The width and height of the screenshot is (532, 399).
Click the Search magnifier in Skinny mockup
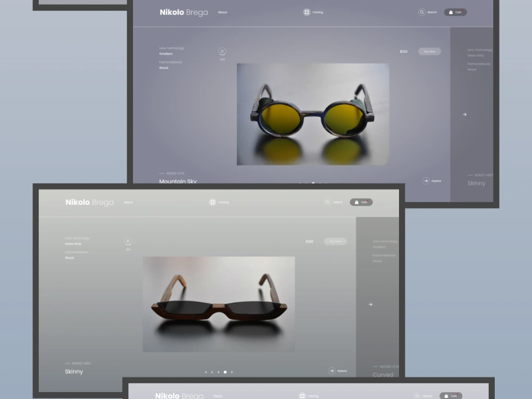(x=327, y=202)
